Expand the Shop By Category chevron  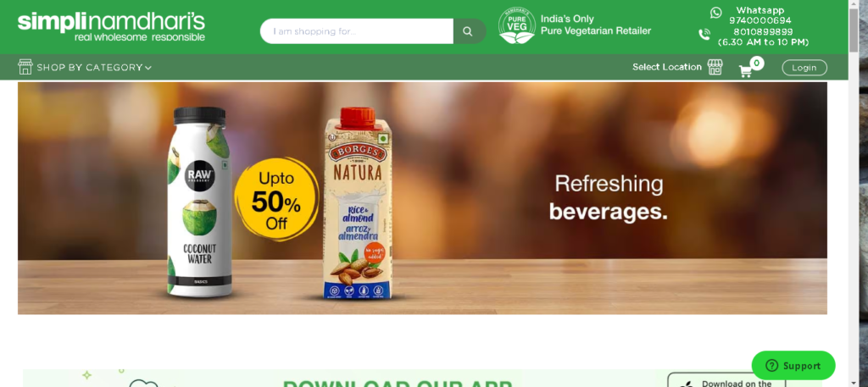pos(147,68)
